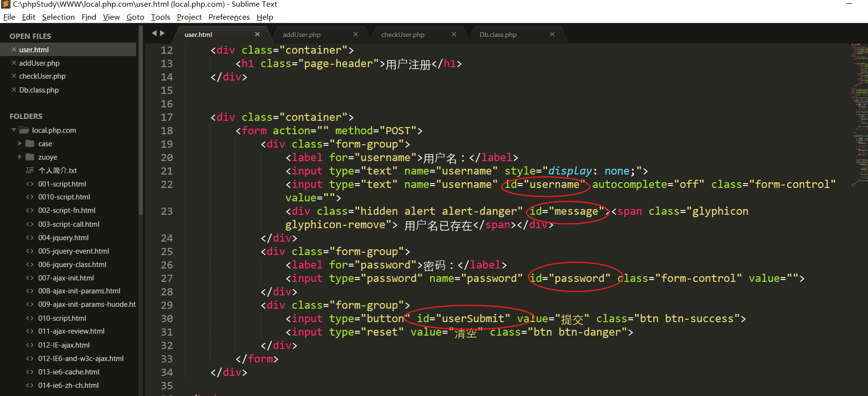Switch to the checkUser.php tab
This screenshot has width=868, height=396.
tap(403, 35)
